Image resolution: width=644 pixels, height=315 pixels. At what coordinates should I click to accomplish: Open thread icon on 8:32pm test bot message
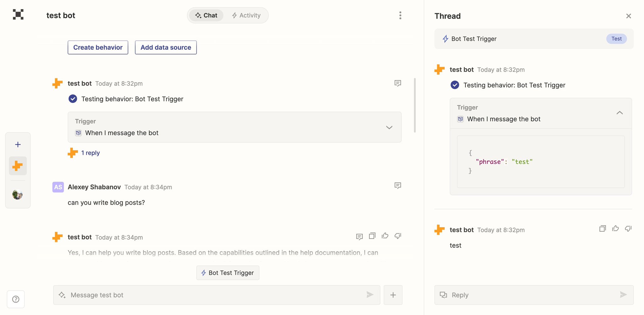(x=397, y=83)
